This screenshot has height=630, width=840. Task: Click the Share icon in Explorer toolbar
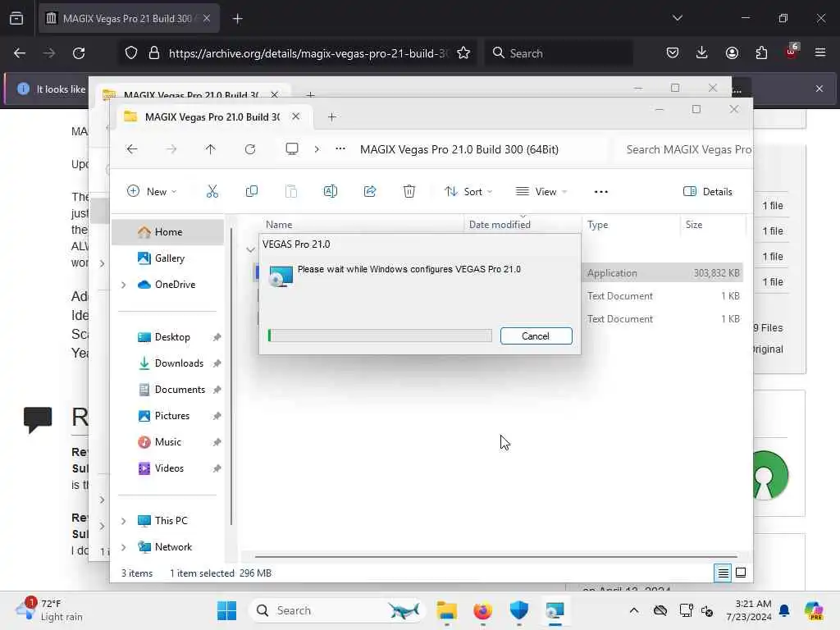tap(370, 191)
